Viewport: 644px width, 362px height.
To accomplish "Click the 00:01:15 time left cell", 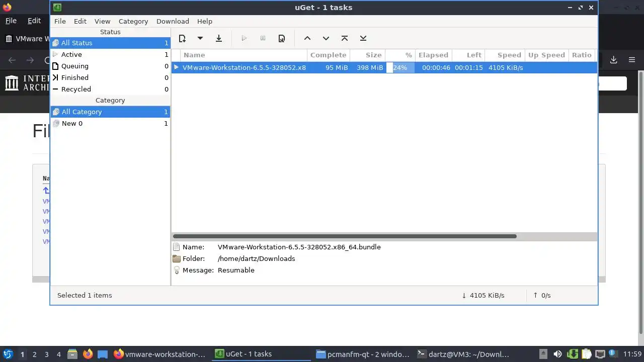I will point(469,67).
